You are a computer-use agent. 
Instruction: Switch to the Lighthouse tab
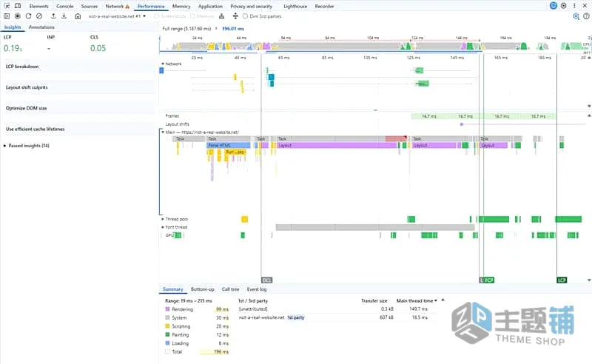pos(295,7)
